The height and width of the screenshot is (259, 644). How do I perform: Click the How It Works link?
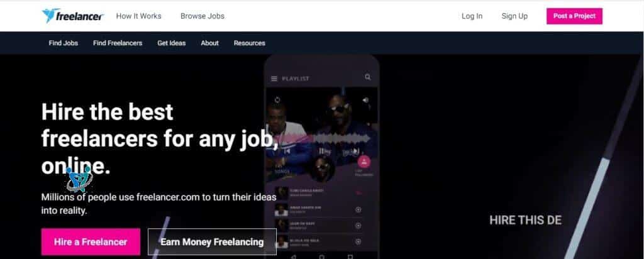(139, 16)
